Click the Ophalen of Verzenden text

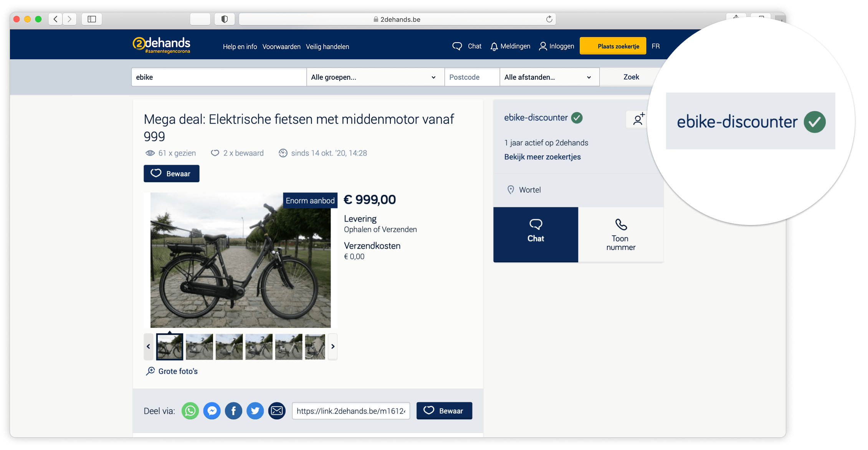380,230
